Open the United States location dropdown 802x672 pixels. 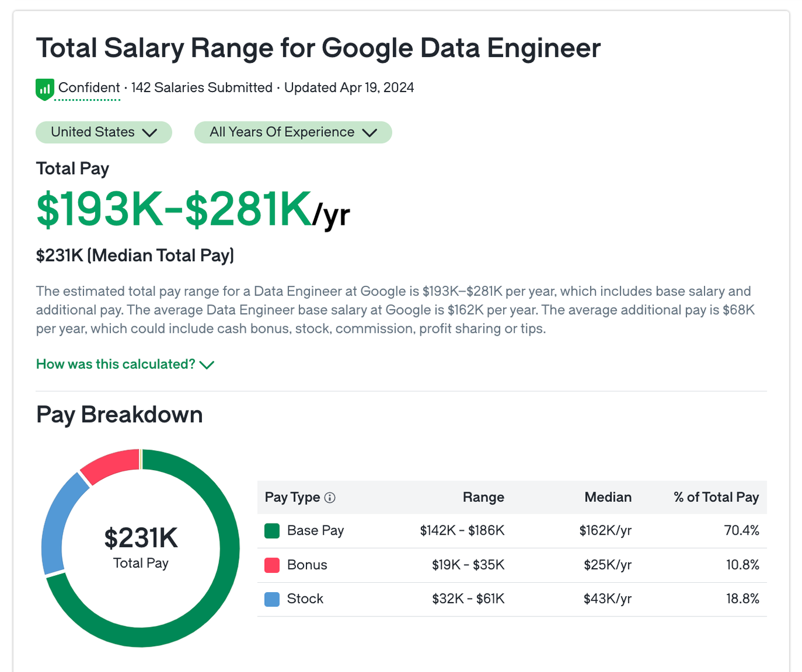[x=103, y=132]
